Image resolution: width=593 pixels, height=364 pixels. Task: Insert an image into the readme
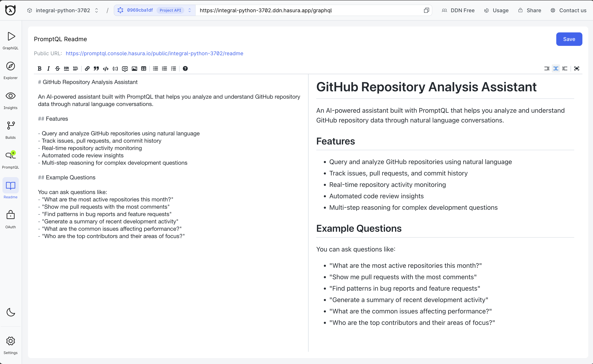[134, 69]
